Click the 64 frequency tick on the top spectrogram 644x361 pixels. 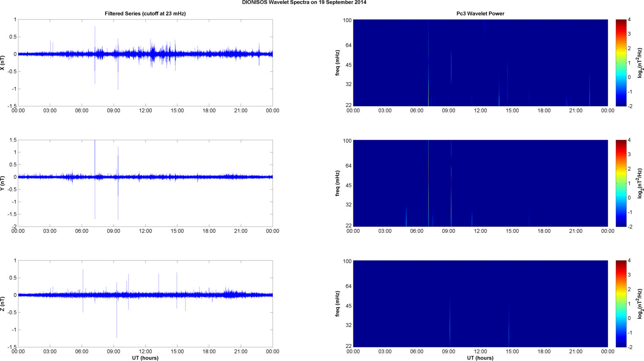tap(348, 45)
